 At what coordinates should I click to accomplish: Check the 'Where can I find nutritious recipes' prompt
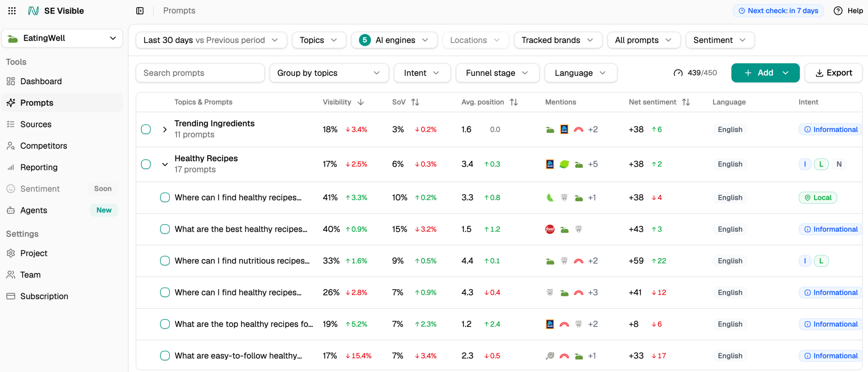[x=165, y=261]
